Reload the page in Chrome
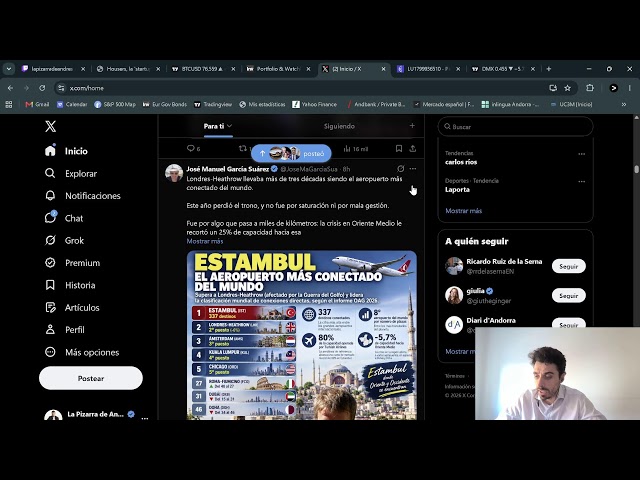The height and width of the screenshot is (480, 640). pyautogui.click(x=42, y=88)
